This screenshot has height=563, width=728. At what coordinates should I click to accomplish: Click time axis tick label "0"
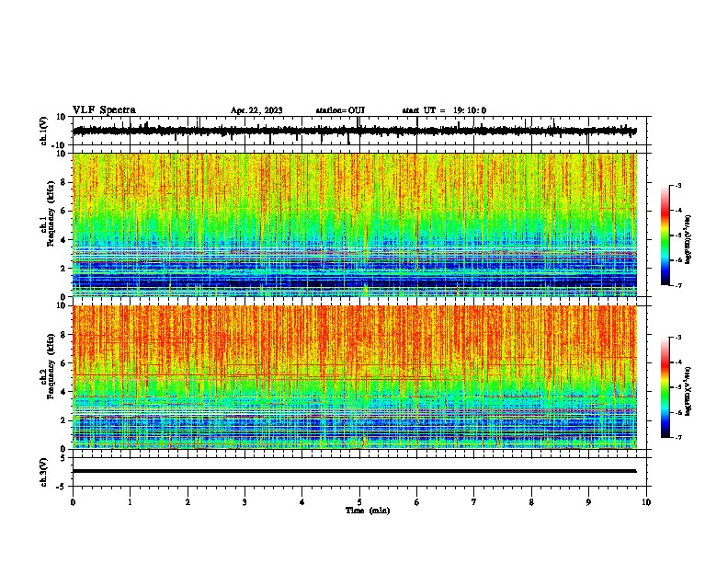click(x=73, y=502)
